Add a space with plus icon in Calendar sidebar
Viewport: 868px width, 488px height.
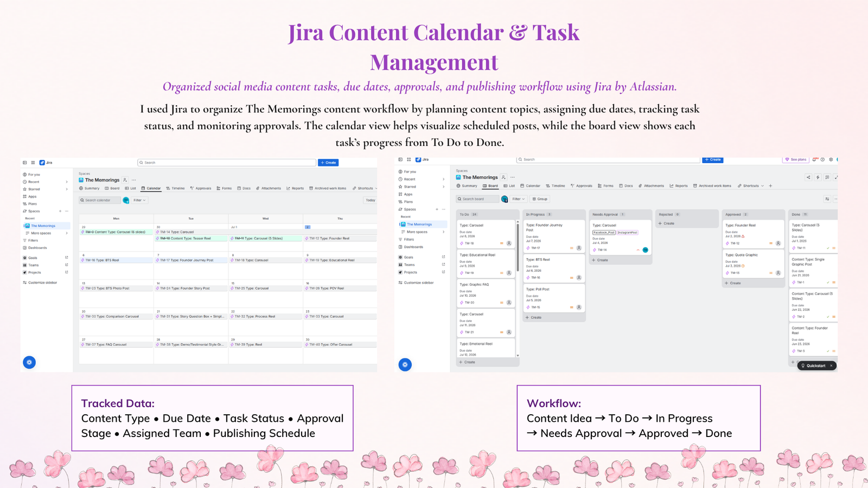(60, 211)
